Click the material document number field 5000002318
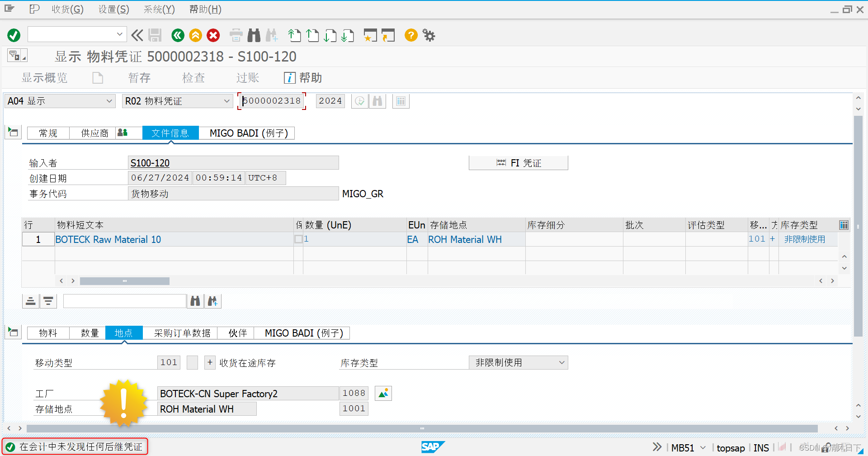 coord(272,101)
